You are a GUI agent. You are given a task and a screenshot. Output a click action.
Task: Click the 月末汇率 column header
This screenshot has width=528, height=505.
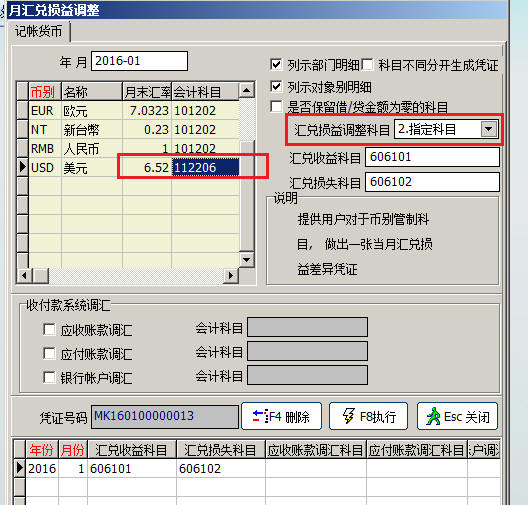147,92
